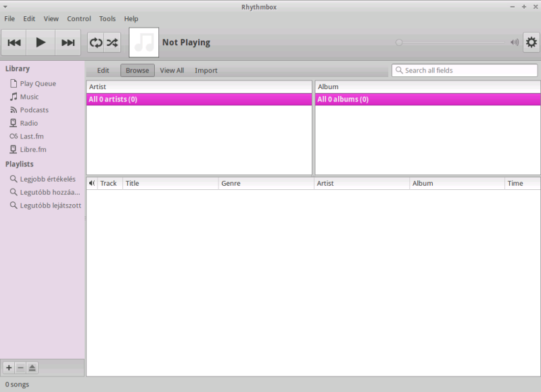Select the All 0 artists row

(x=199, y=99)
